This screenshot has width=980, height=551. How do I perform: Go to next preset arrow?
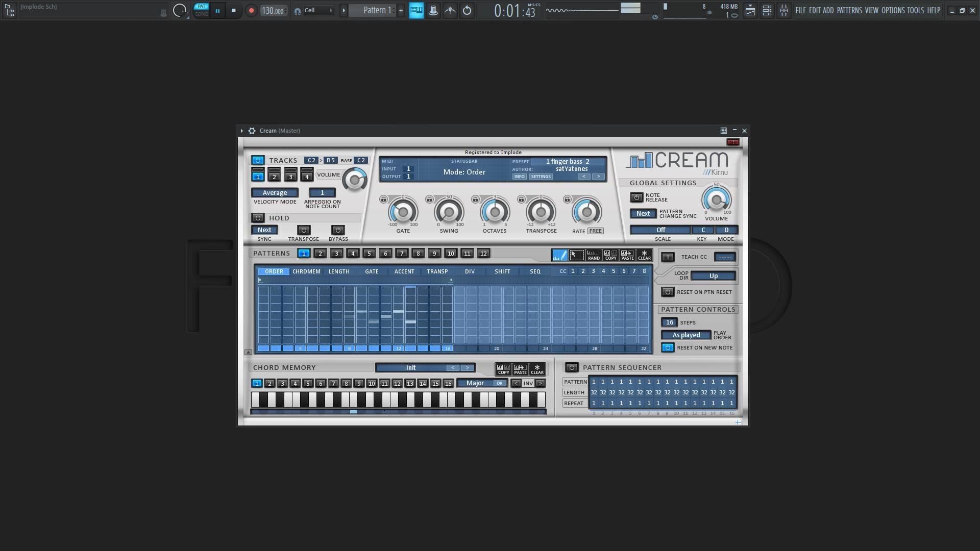pyautogui.click(x=598, y=177)
